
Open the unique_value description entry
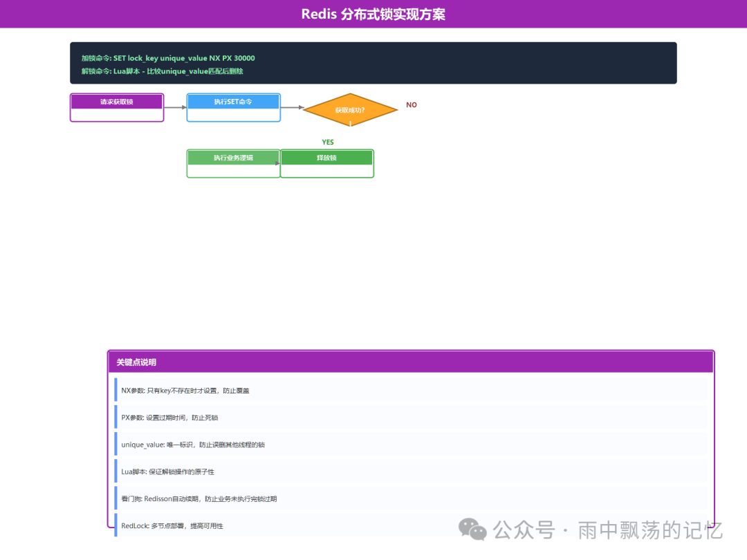click(410, 445)
